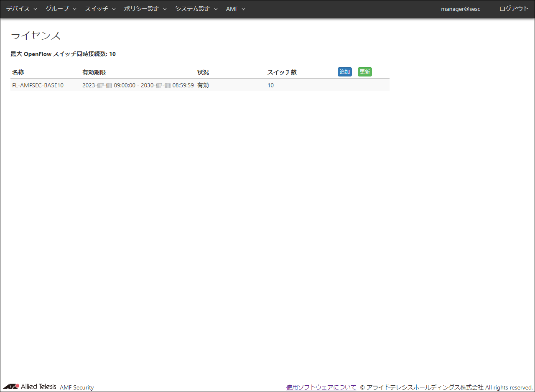Expand the AMF dropdown chevron
Image resolution: width=535 pixels, height=392 pixels.
243,9
